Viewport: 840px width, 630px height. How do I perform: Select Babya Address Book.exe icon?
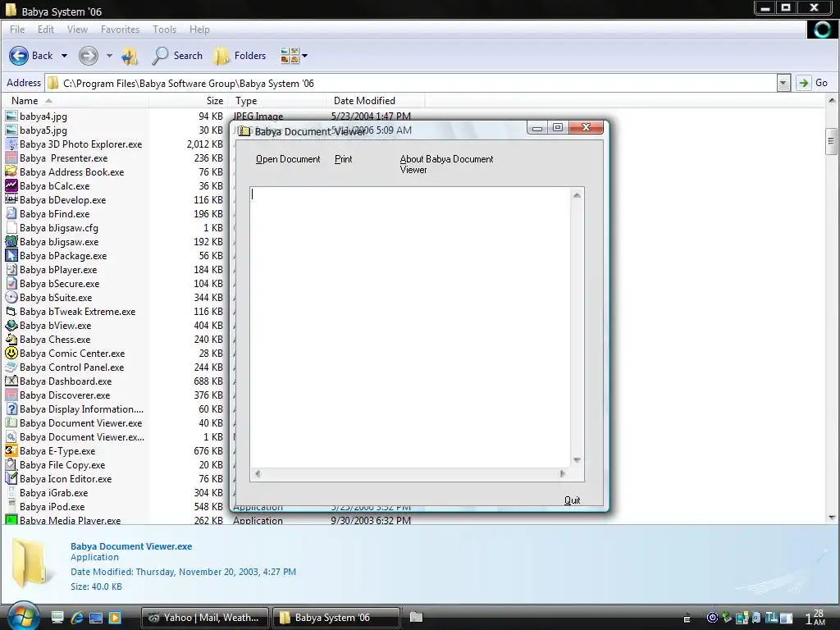[x=11, y=172]
